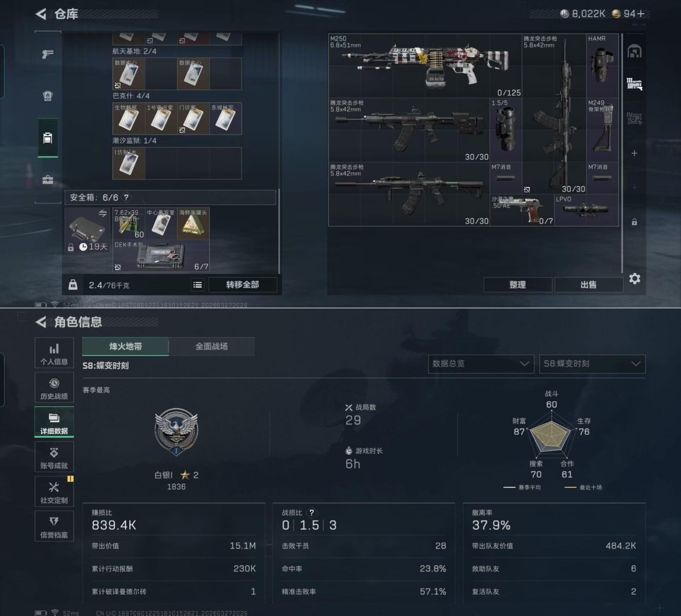Click the 出售 button
Screen dimensions: 681x616
tap(589, 285)
